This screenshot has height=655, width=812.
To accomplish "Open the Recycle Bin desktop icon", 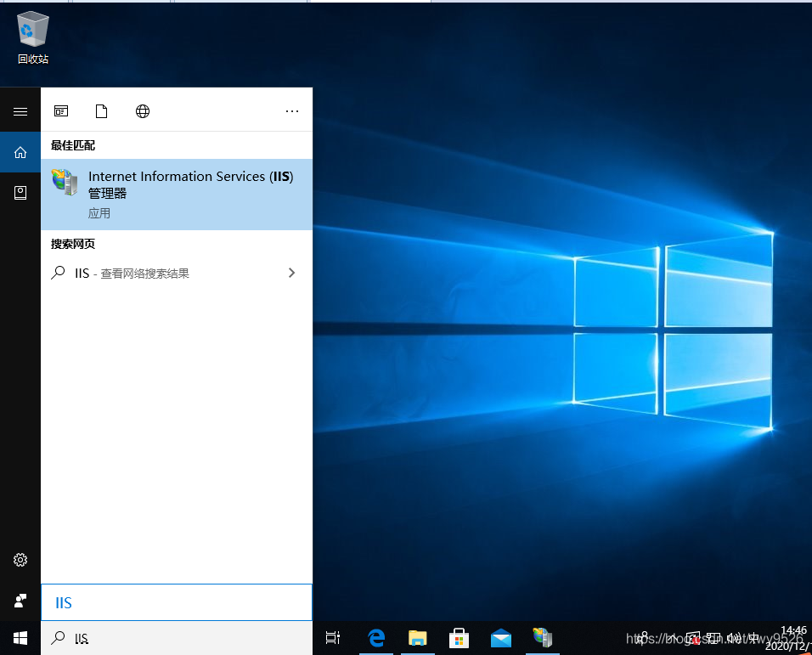I will point(32,37).
